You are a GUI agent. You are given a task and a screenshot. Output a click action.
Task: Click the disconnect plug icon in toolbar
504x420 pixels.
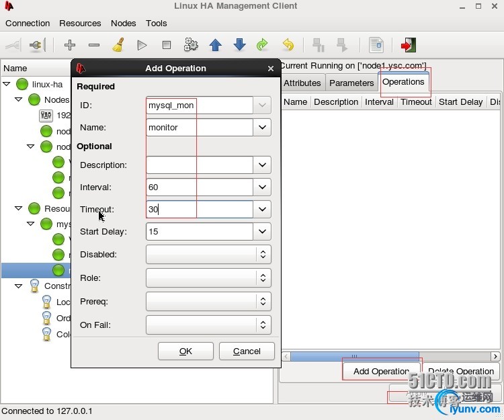(x=38, y=45)
